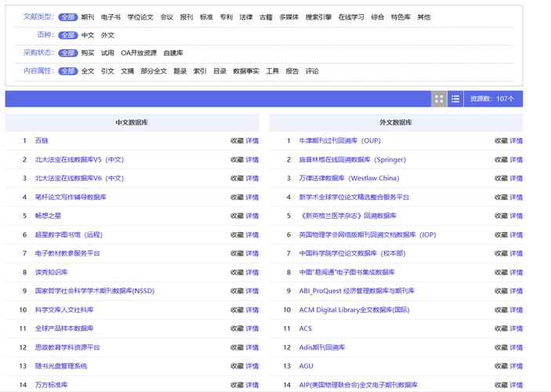Screen dimensions: 551x392
Task: Filter document type by 法律
Action: point(246,17)
